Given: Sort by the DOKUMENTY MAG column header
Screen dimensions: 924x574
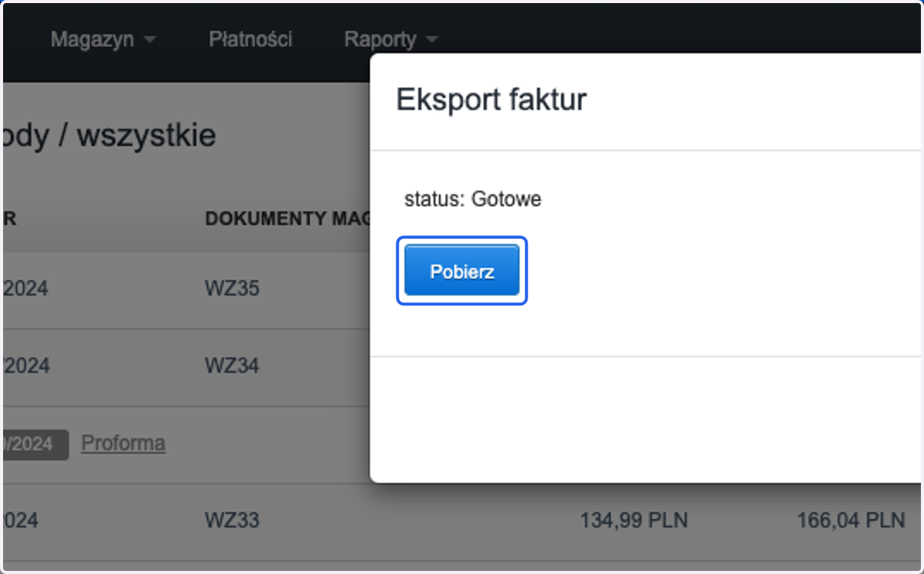Looking at the screenshot, I should (x=286, y=219).
